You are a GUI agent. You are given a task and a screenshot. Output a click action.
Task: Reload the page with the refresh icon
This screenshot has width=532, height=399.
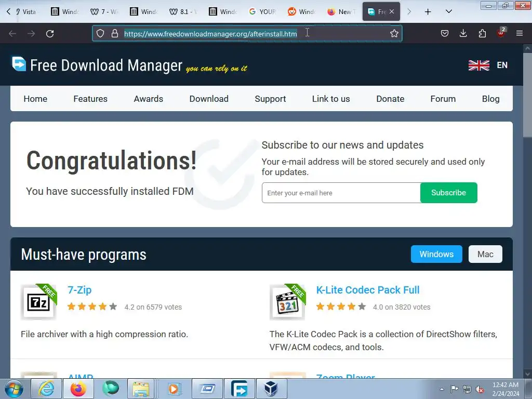click(x=50, y=34)
